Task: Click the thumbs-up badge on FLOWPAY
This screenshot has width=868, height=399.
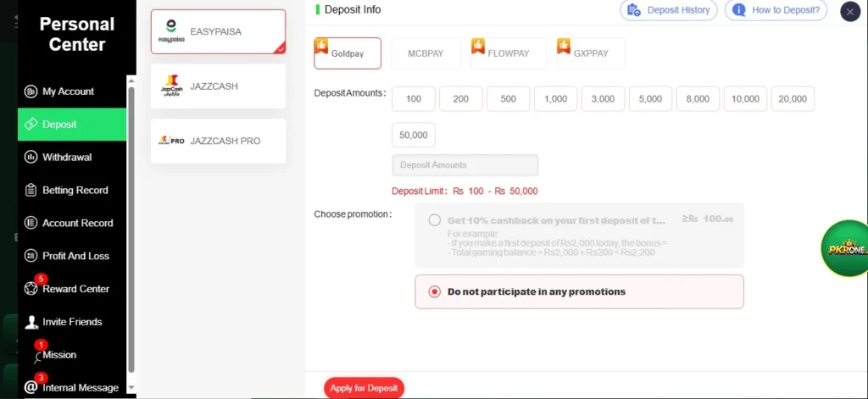Action: (478, 46)
